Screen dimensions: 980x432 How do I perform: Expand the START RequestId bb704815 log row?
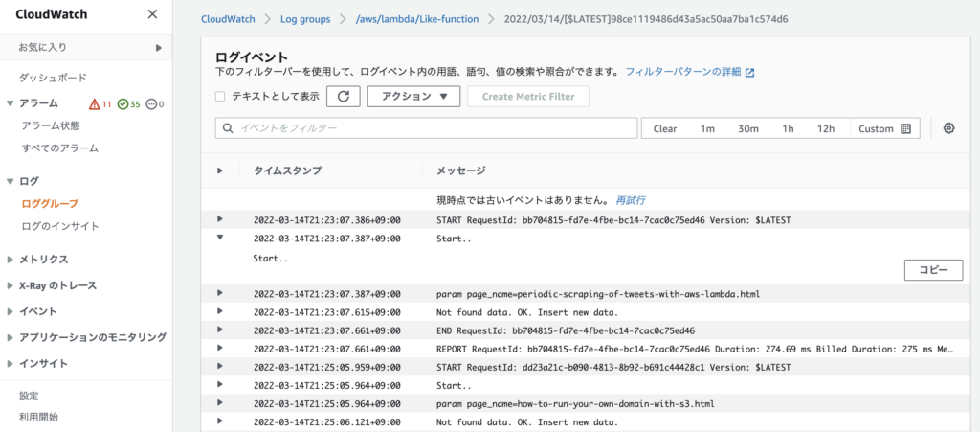(x=220, y=218)
